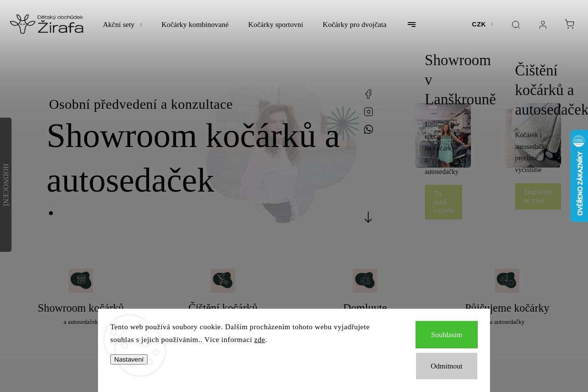Open the Žirafa store logo homepage

[47, 24]
